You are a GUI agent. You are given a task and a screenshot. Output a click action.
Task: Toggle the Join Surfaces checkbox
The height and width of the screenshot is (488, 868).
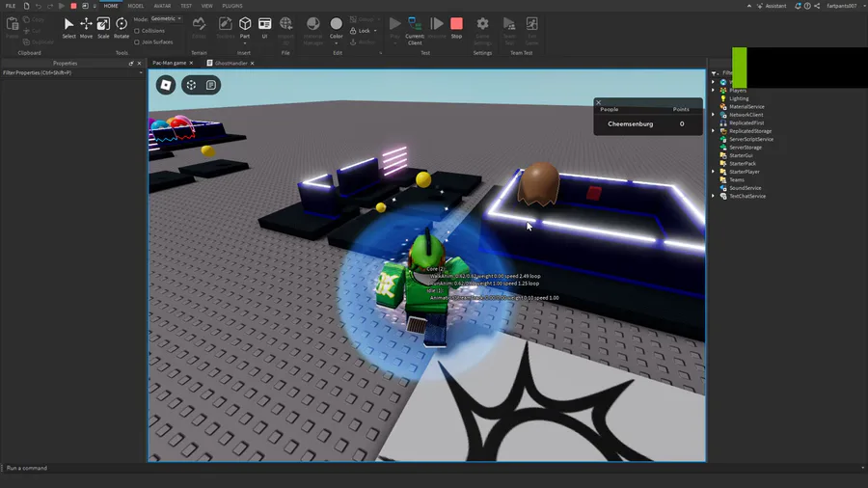[137, 42]
